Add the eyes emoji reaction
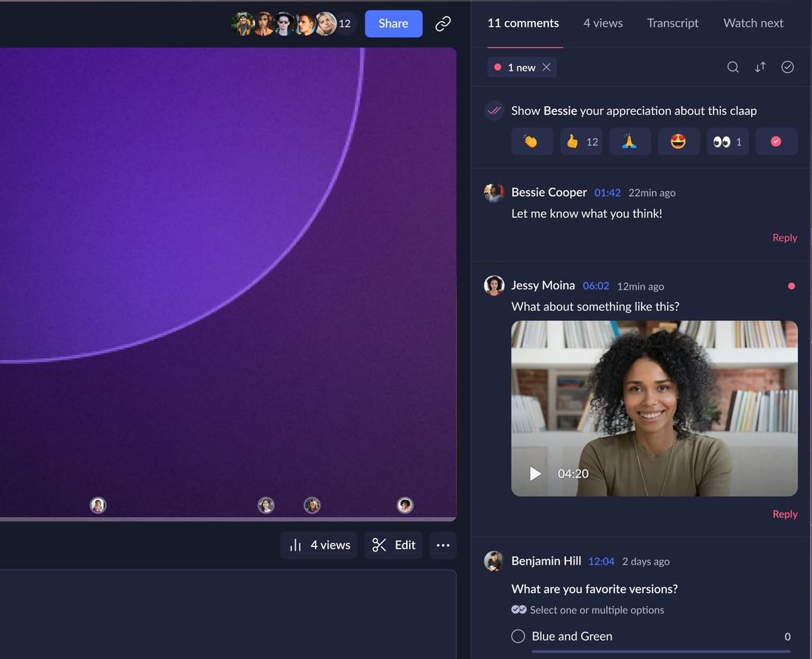 [728, 141]
